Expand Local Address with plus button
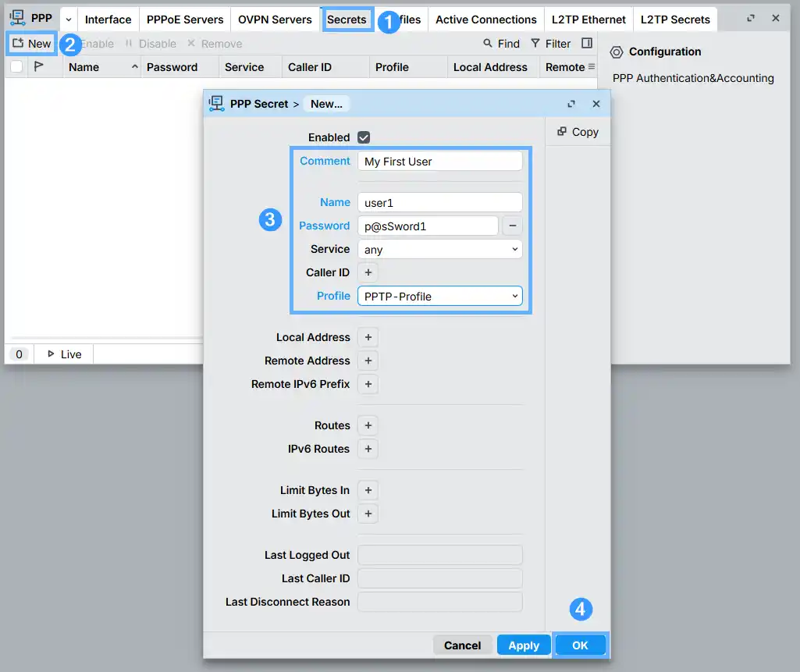 point(368,337)
